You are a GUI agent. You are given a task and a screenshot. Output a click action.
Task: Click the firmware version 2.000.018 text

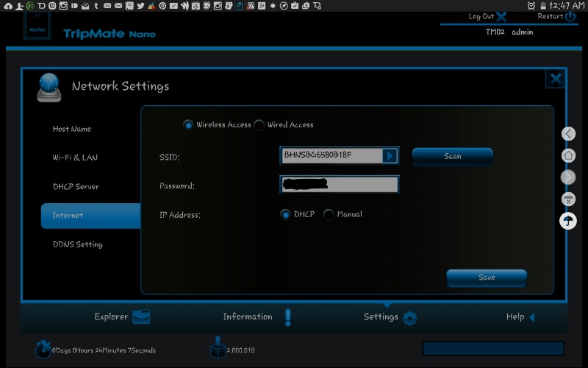tap(241, 350)
